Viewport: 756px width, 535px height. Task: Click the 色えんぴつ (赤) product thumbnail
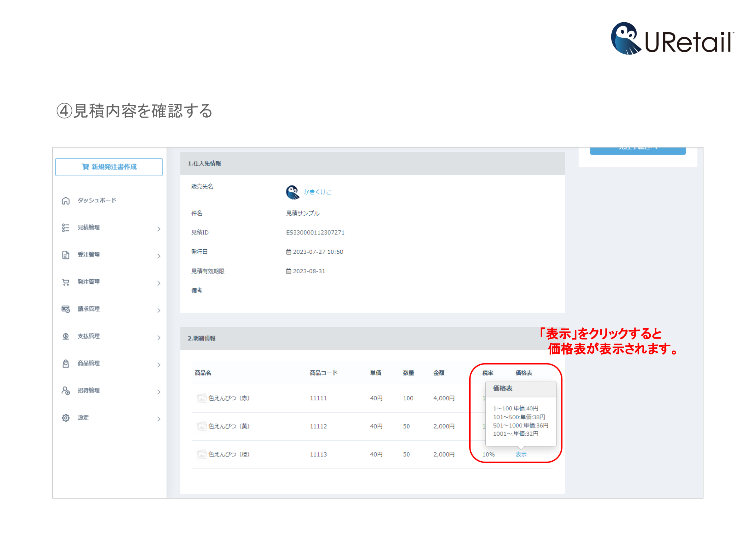[x=202, y=398]
